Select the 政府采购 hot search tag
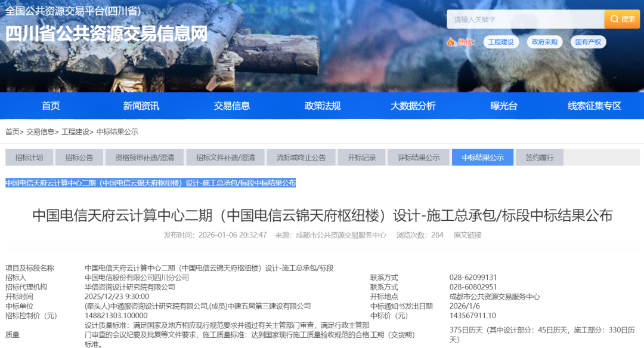 point(544,42)
